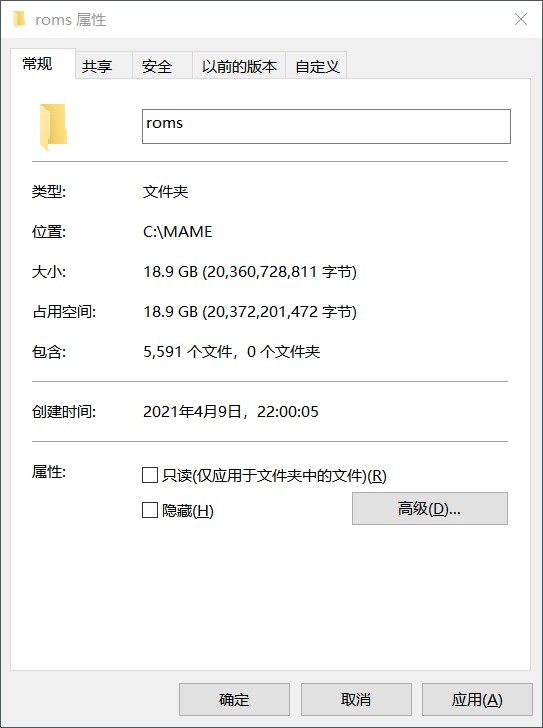
Task: Open the 安全 tab
Action: click(162, 66)
